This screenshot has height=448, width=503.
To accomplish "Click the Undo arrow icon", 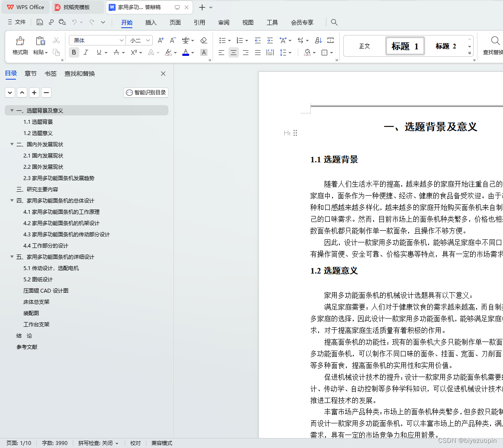I will coord(74,22).
